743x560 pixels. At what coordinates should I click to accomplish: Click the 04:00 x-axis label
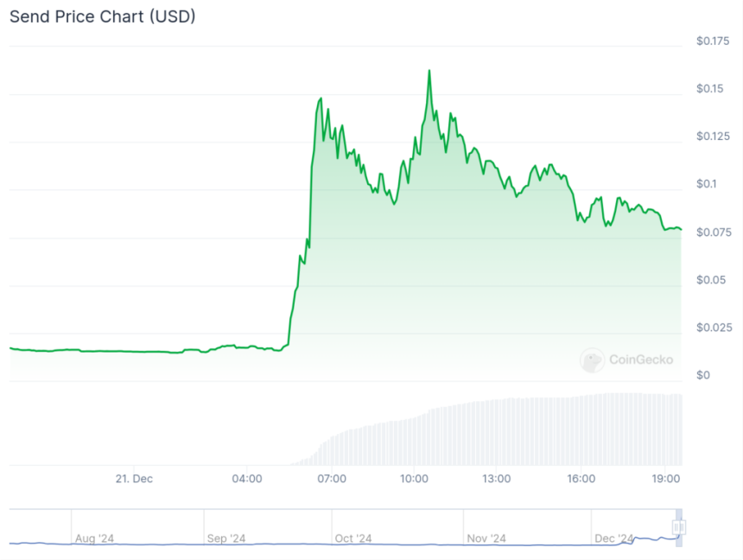click(247, 479)
